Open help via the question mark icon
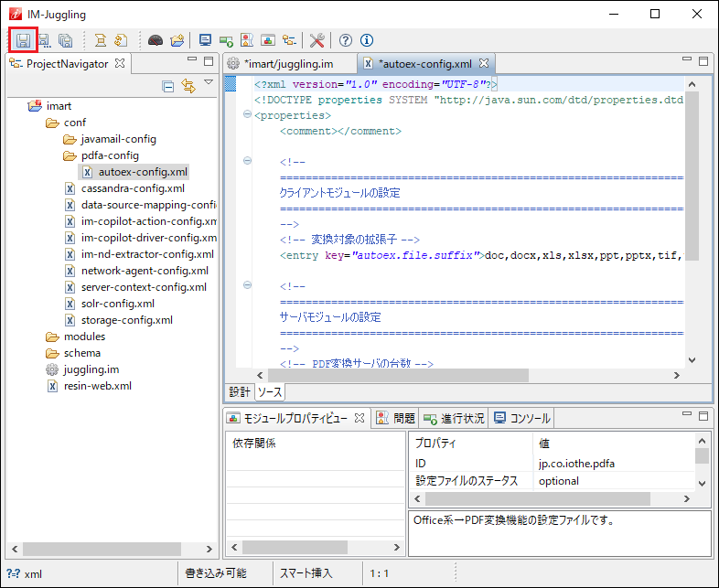The width and height of the screenshot is (719, 588). (x=346, y=40)
